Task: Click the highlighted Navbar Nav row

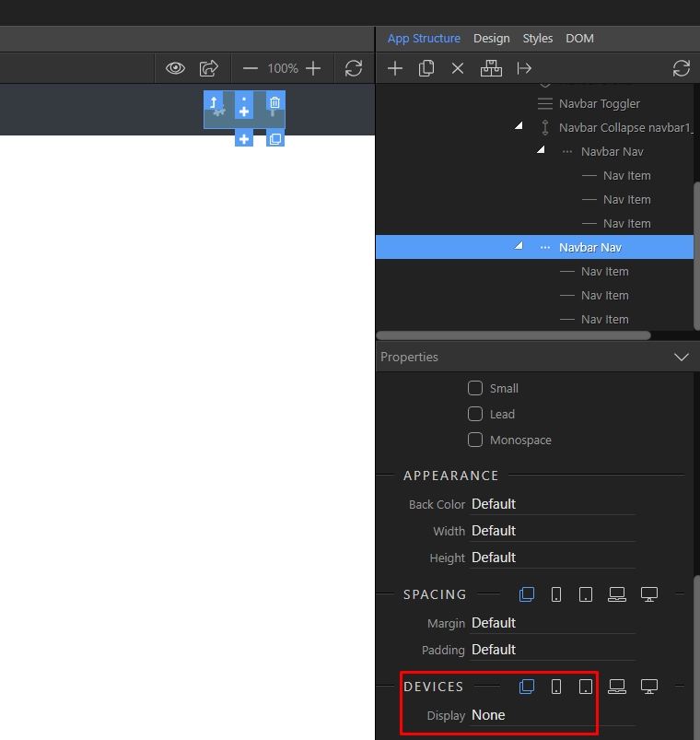Action: pos(535,247)
